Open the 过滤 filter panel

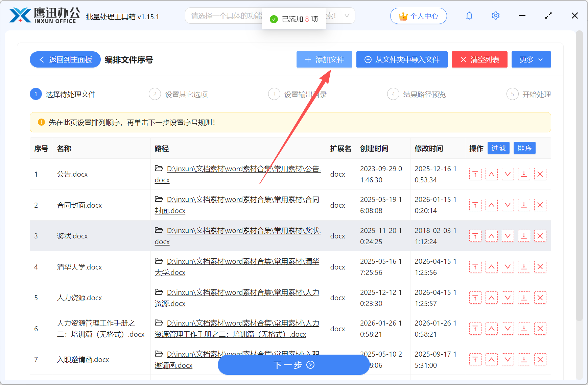[498, 148]
